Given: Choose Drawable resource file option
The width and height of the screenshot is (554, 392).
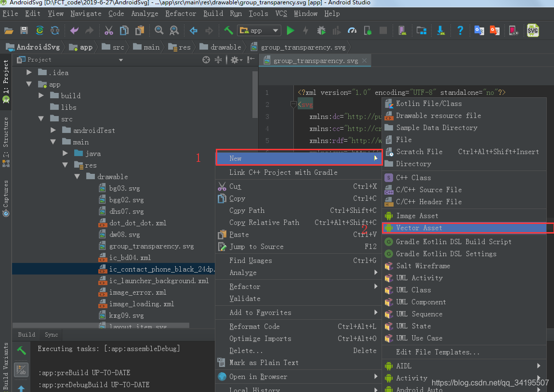Looking at the screenshot, I should [x=464, y=116].
